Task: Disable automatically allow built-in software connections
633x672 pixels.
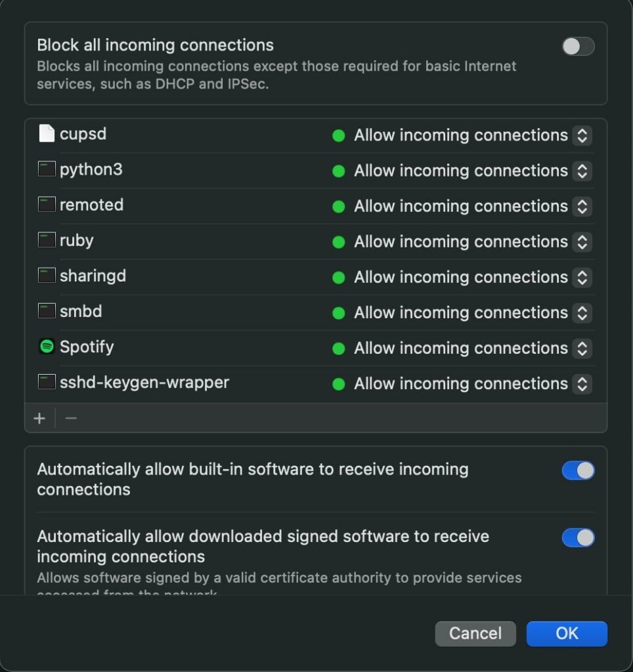Action: [x=577, y=470]
